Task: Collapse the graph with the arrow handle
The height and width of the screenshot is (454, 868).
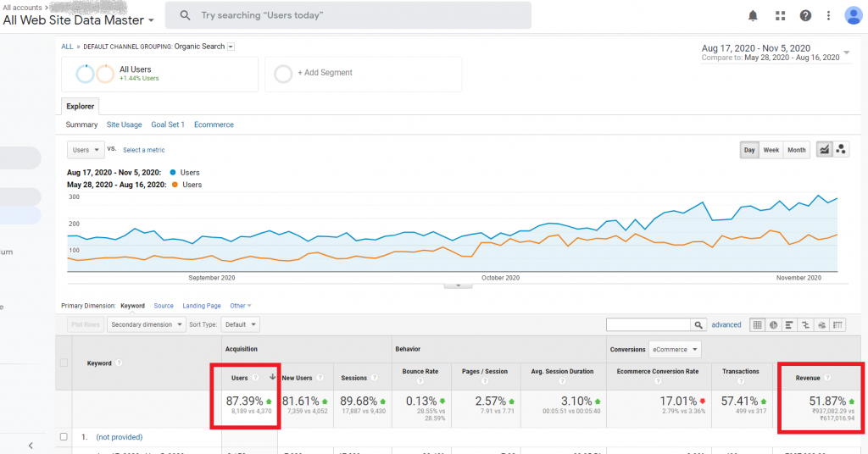Action: [x=458, y=285]
